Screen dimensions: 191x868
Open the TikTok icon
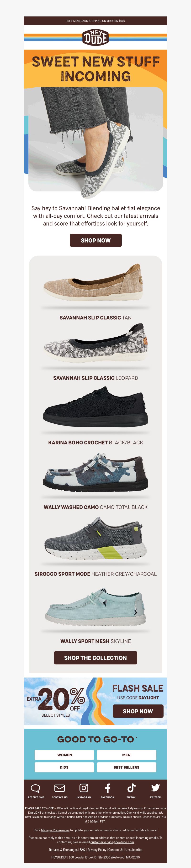coord(131,788)
